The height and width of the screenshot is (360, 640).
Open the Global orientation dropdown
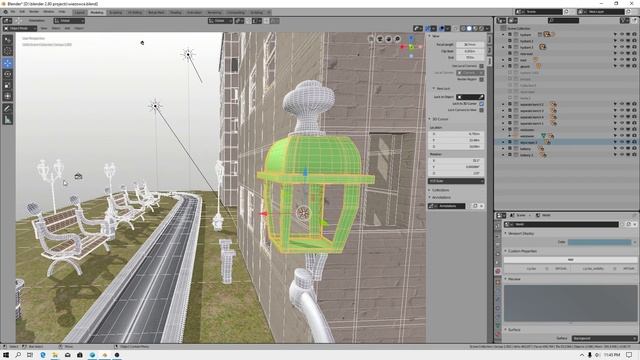69,20
